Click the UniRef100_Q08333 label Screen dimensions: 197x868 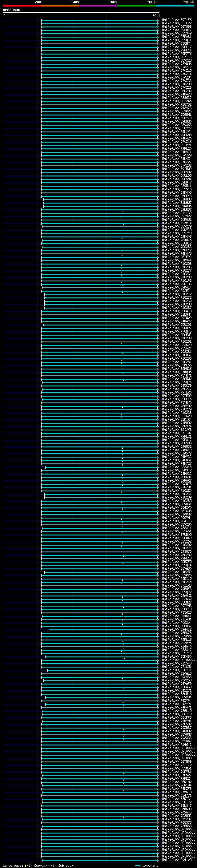pos(177,737)
